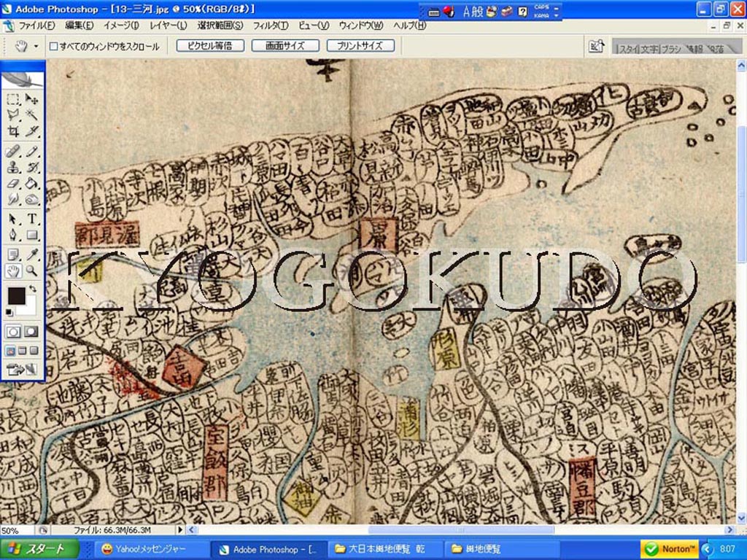The height and width of the screenshot is (560, 747).
Task: Switch to Quick Mask mode
Action: (31, 332)
